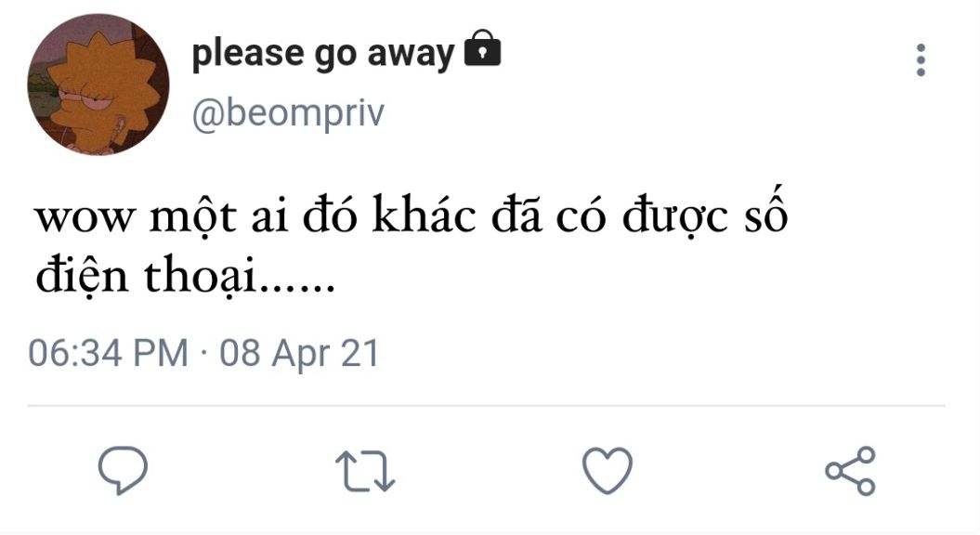The image size is (980, 535).
Task: Click the @beompriv handle
Action: tap(288, 114)
